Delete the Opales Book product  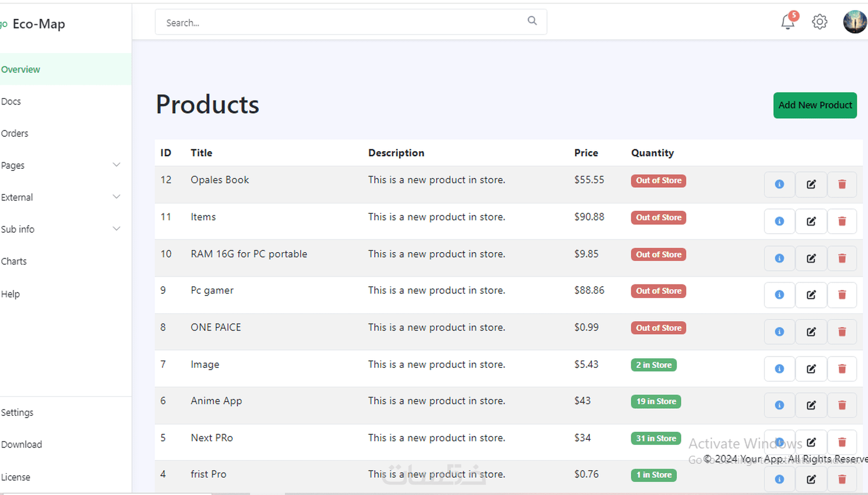coord(842,184)
